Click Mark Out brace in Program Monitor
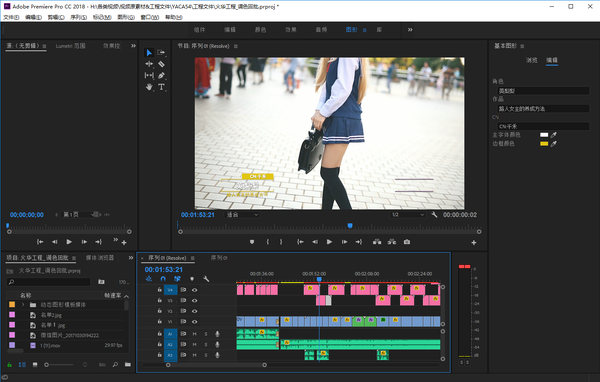 281,242
